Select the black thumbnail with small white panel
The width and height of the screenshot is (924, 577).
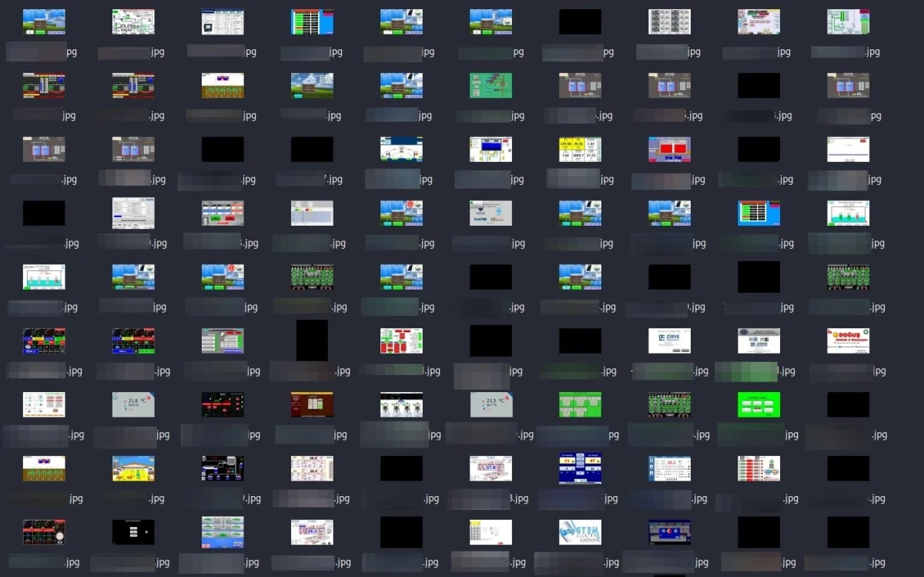click(133, 532)
